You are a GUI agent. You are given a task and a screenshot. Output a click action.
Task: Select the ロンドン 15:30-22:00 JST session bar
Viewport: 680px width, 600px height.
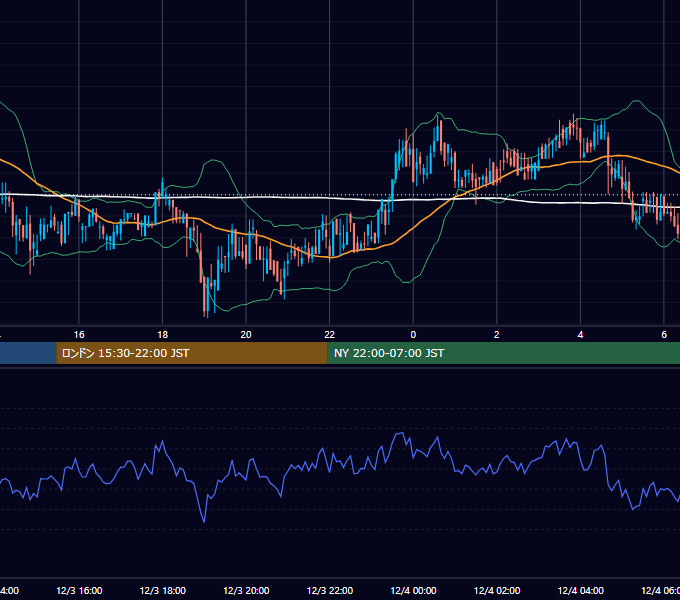click(192, 353)
